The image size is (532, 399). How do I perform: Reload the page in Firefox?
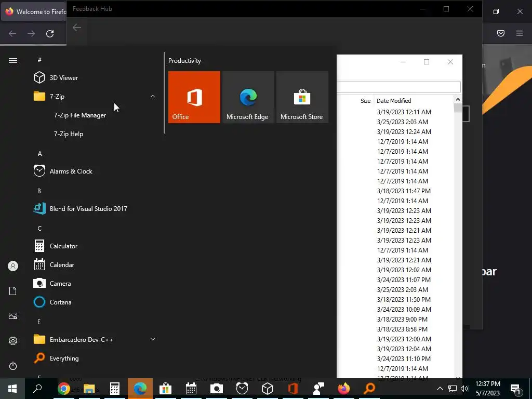point(50,34)
